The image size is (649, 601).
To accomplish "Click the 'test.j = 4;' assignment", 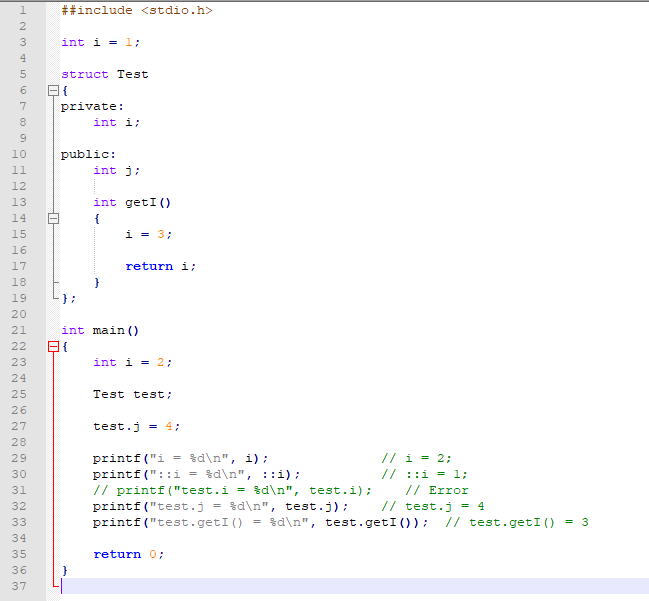I will (x=137, y=426).
